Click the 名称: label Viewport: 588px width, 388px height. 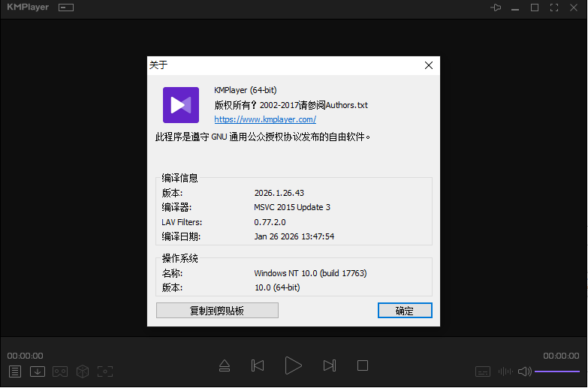tap(172, 273)
